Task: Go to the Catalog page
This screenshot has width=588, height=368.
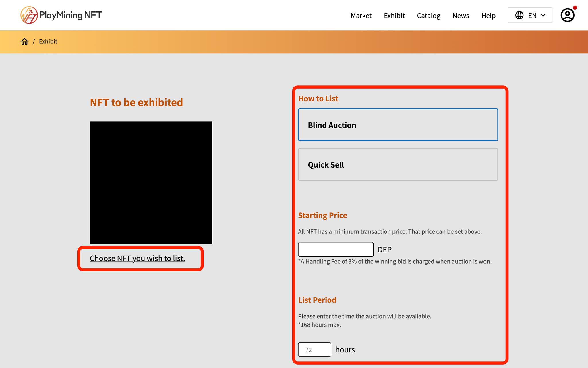Action: [428, 16]
